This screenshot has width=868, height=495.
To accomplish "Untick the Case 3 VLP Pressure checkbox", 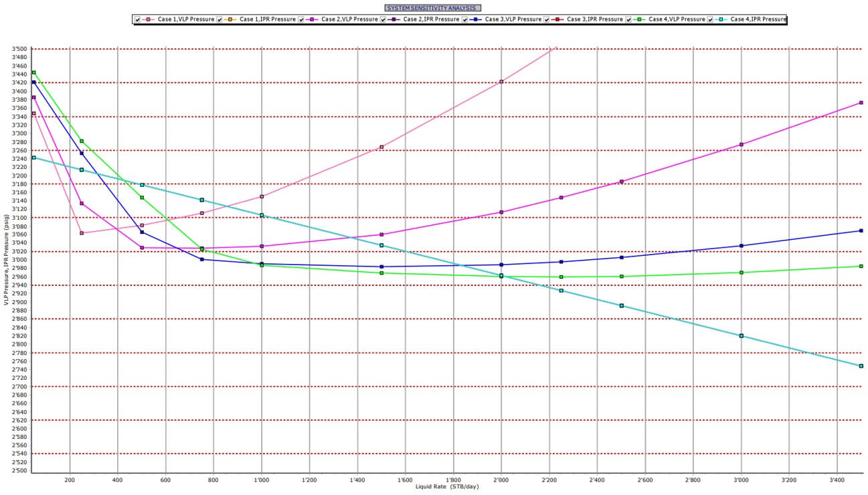I will coord(466,19).
